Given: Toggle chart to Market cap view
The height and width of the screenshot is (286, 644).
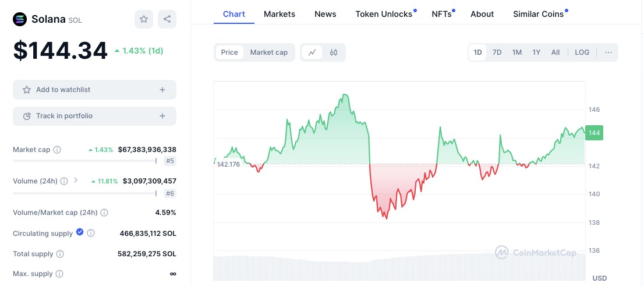Looking at the screenshot, I should coord(269,52).
